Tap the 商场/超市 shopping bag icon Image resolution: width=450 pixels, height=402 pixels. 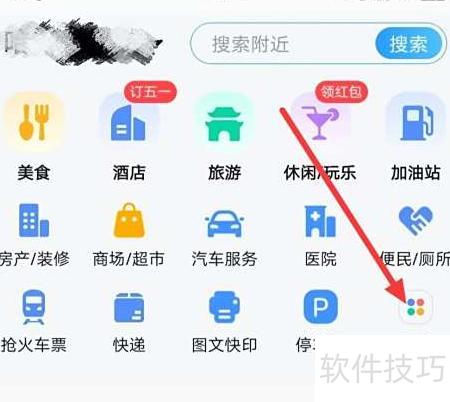[x=129, y=220]
